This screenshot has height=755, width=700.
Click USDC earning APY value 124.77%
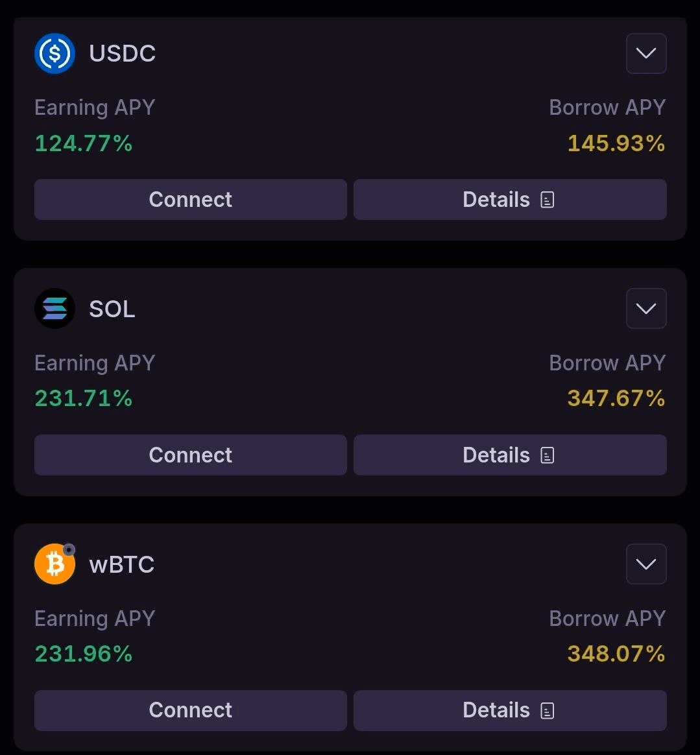[83, 143]
